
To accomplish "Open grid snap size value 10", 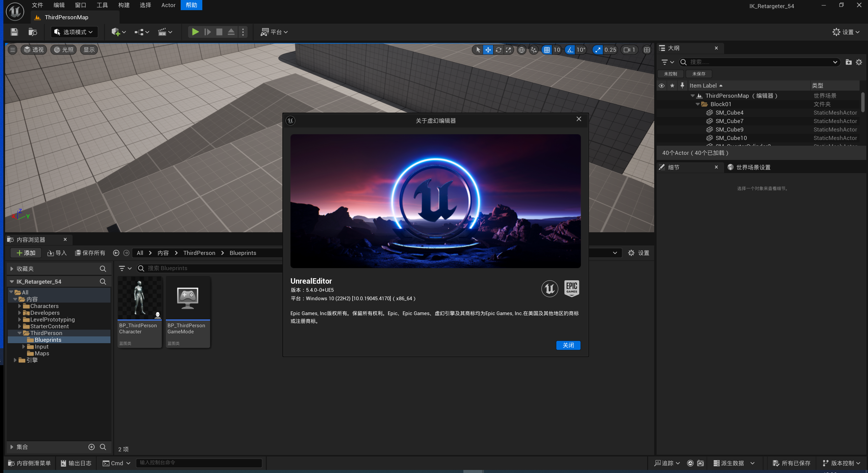I will coord(557,50).
